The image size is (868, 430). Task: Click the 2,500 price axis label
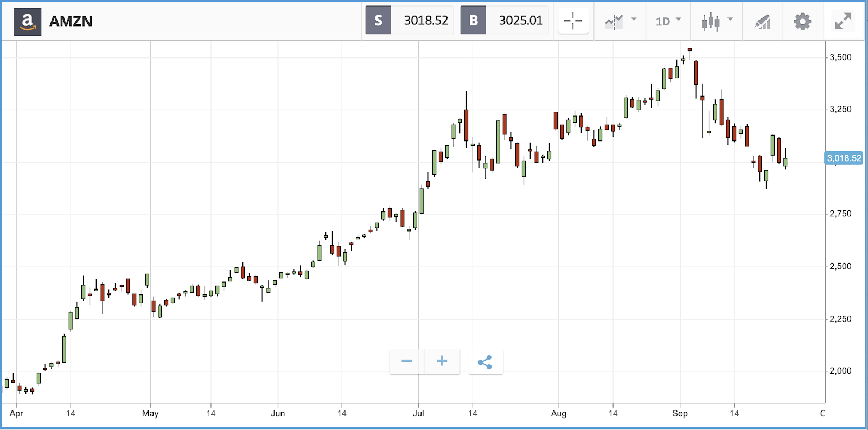(x=840, y=267)
